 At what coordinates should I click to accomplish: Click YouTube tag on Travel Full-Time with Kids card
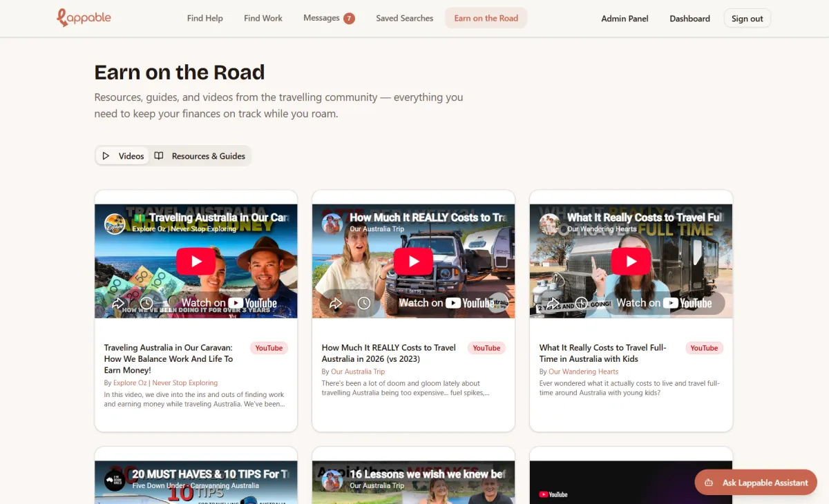[704, 348]
